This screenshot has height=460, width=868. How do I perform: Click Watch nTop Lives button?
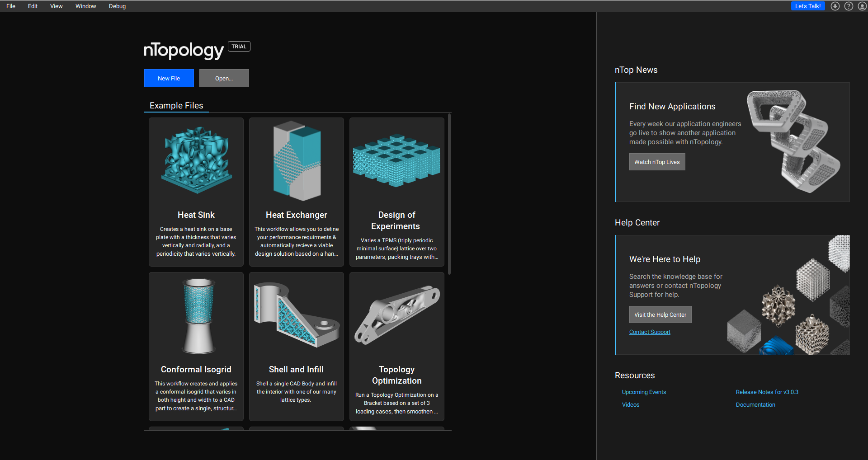657,162
